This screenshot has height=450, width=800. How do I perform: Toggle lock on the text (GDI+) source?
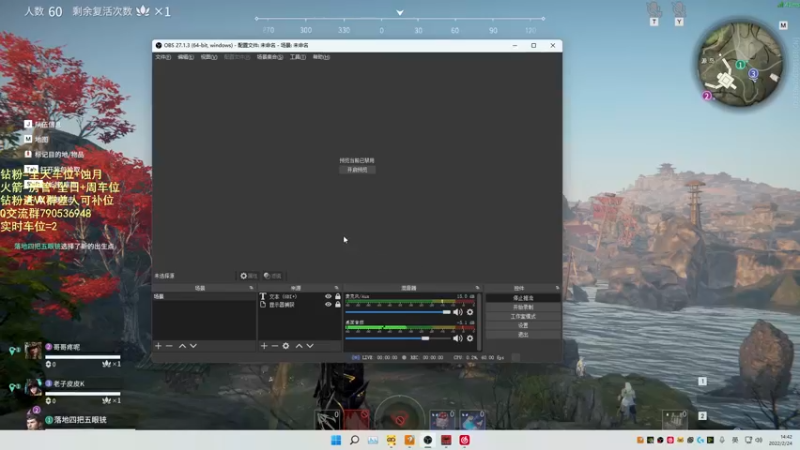click(338, 296)
